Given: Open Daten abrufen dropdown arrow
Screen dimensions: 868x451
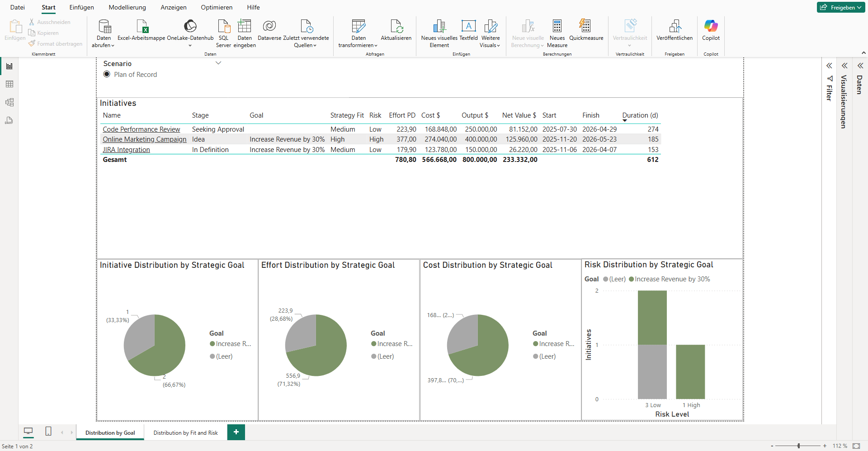Looking at the screenshot, I should pos(113,45).
